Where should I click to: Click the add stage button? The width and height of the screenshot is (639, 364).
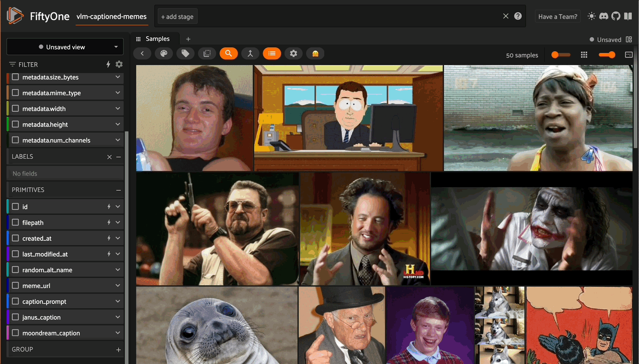point(177,16)
